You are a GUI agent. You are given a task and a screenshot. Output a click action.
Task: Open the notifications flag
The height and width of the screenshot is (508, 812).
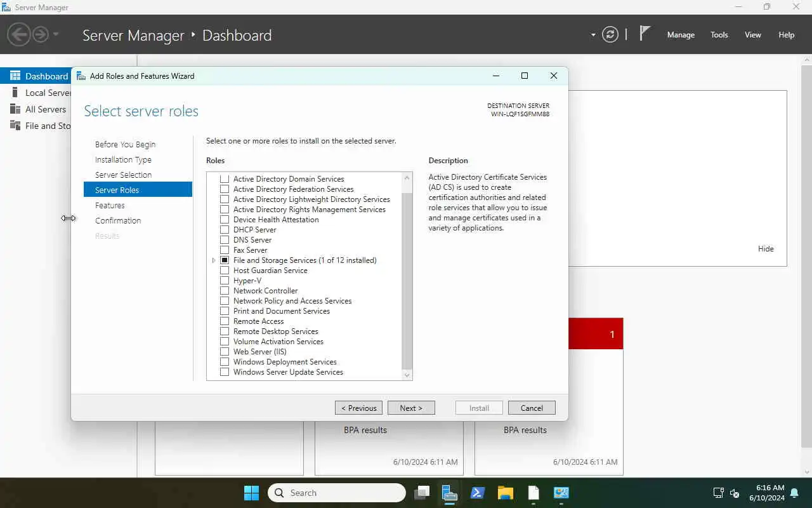coord(645,34)
